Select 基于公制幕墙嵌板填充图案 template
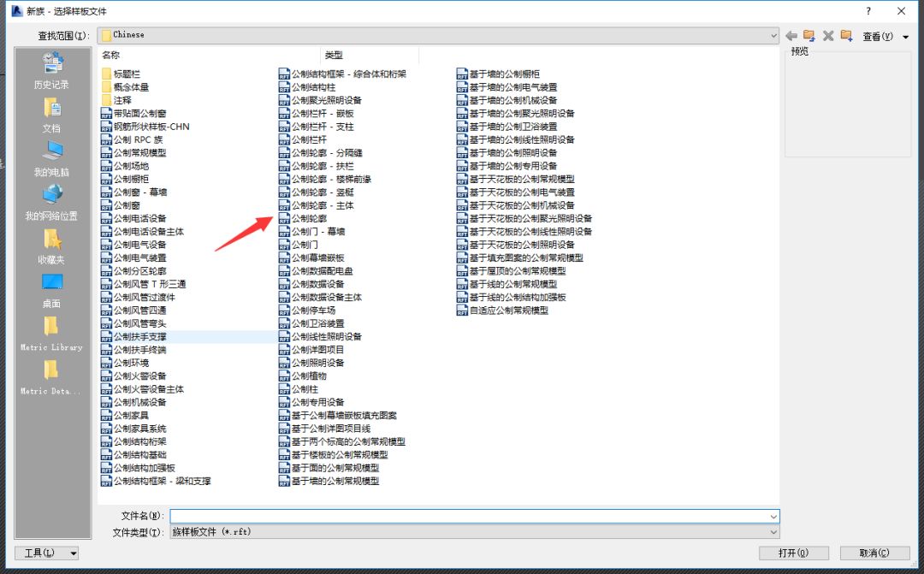Image resolution: width=924 pixels, height=574 pixels. point(338,415)
